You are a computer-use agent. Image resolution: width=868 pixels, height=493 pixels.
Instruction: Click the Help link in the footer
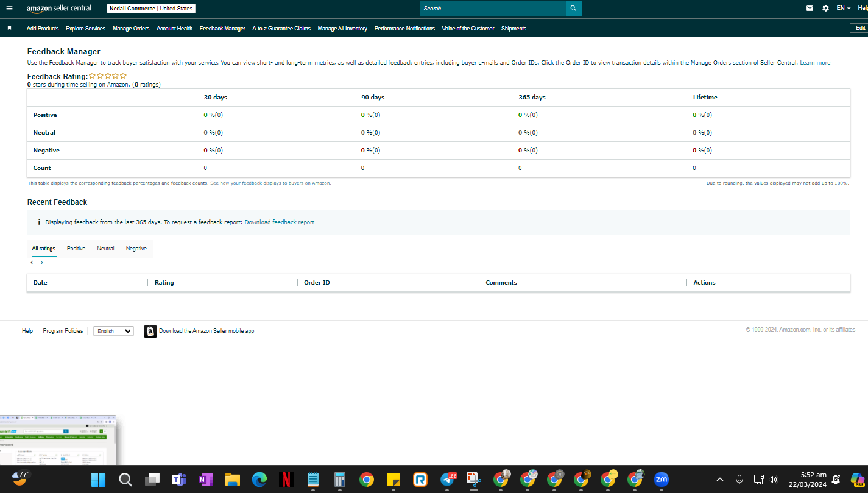coord(27,331)
